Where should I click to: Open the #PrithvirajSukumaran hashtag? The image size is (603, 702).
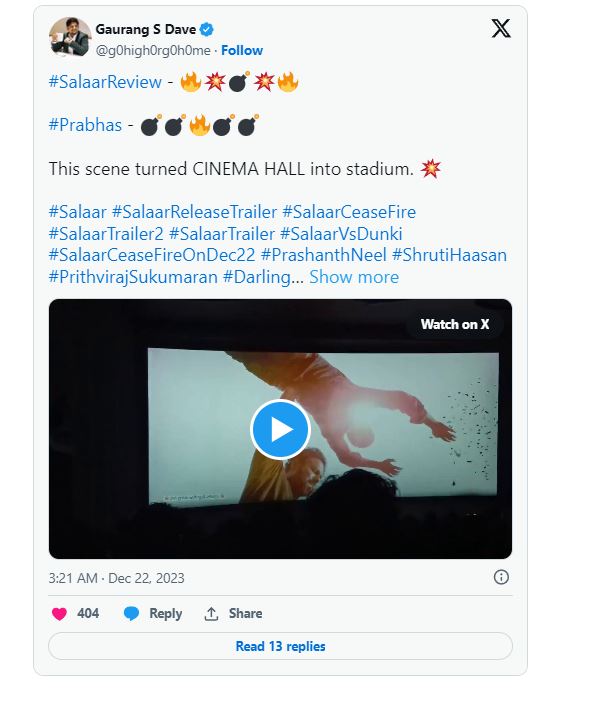point(133,277)
